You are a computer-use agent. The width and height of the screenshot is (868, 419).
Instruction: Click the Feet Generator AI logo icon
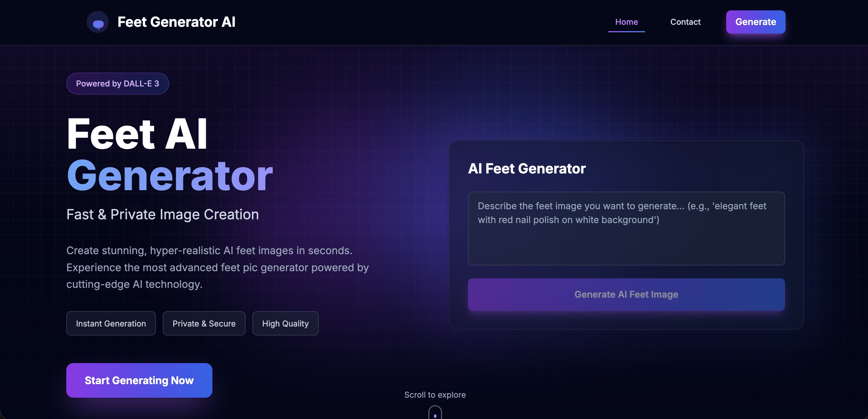[98, 22]
